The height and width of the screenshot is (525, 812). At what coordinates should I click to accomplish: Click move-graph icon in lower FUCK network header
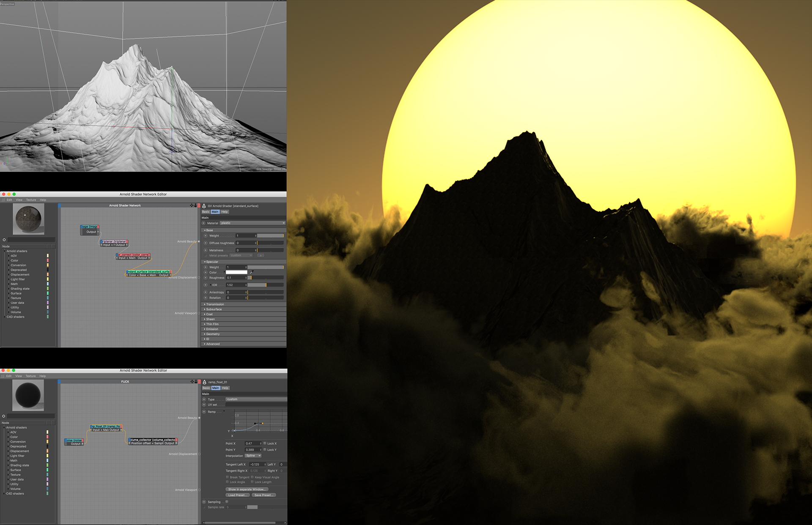[x=192, y=382]
